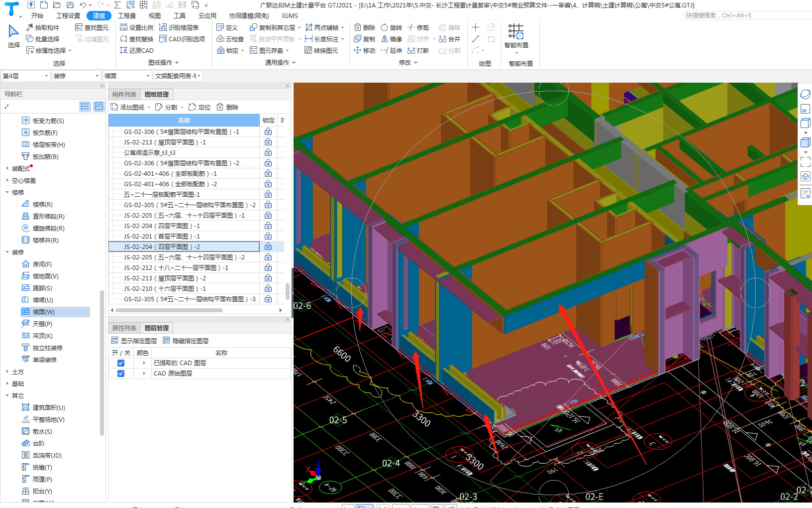Click 删除 in drawing management toolbar
The width and height of the screenshot is (812, 508).
coord(227,107)
